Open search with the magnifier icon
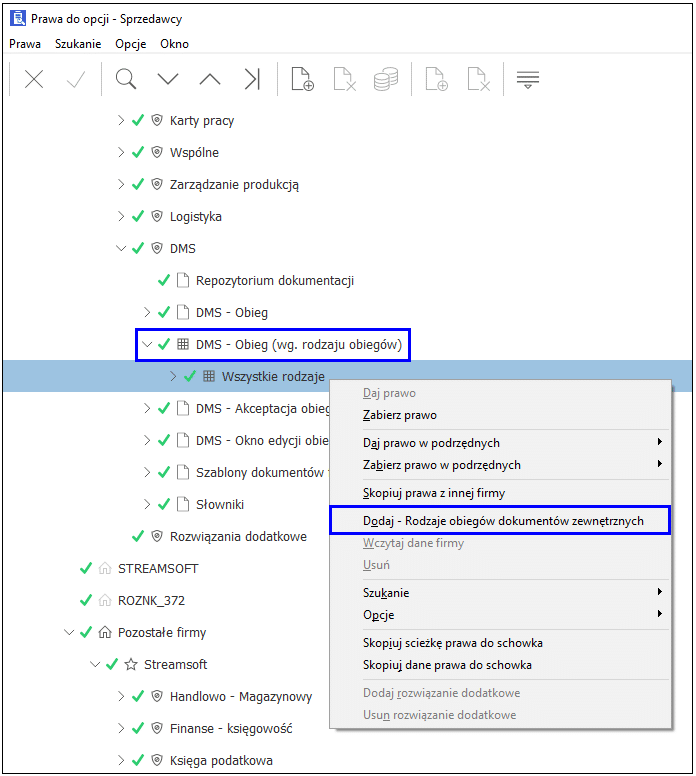 pos(126,79)
